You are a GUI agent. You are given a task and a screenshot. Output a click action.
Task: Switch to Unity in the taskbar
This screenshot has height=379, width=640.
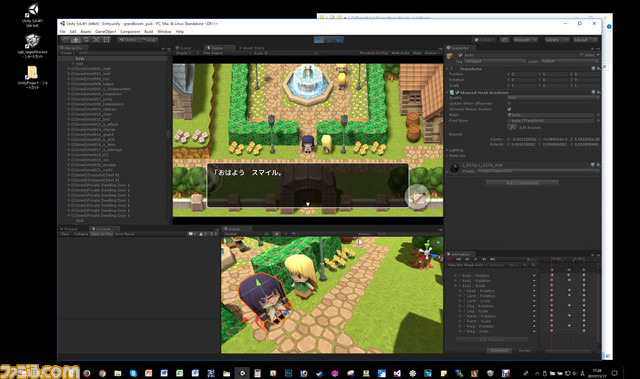(x=242, y=373)
